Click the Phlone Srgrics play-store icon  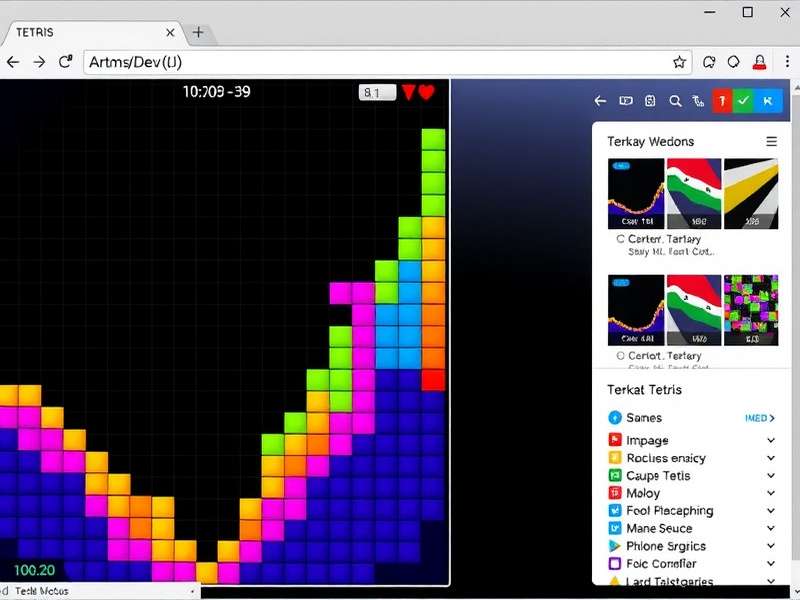pyautogui.click(x=615, y=546)
